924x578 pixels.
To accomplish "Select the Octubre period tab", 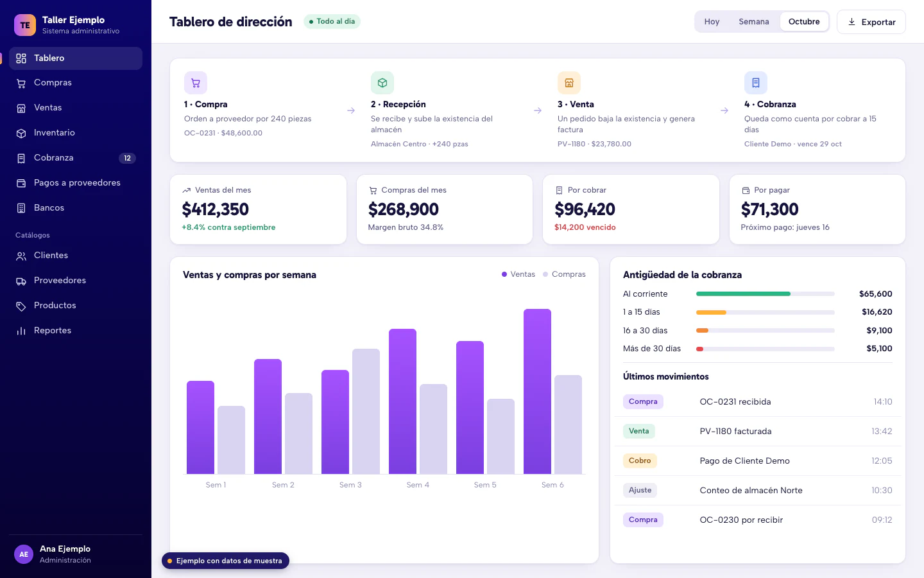I will click(804, 22).
